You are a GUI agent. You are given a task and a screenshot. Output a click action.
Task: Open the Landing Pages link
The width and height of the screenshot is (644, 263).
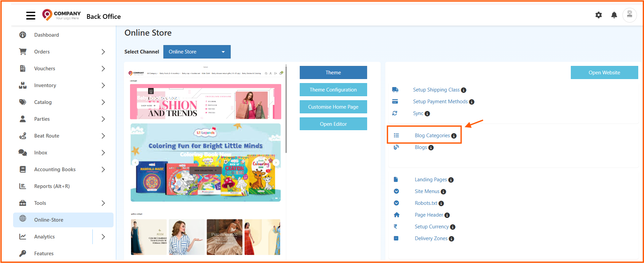pos(430,180)
